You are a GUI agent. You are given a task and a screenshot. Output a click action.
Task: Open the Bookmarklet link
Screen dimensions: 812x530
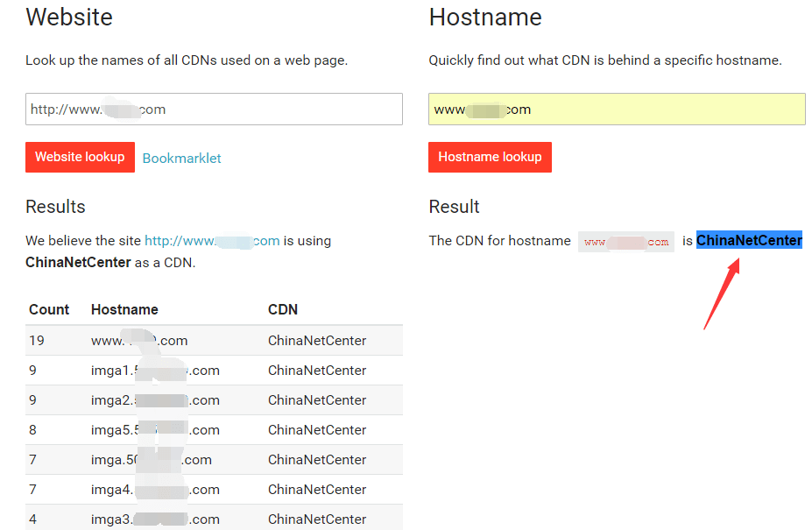(182, 158)
